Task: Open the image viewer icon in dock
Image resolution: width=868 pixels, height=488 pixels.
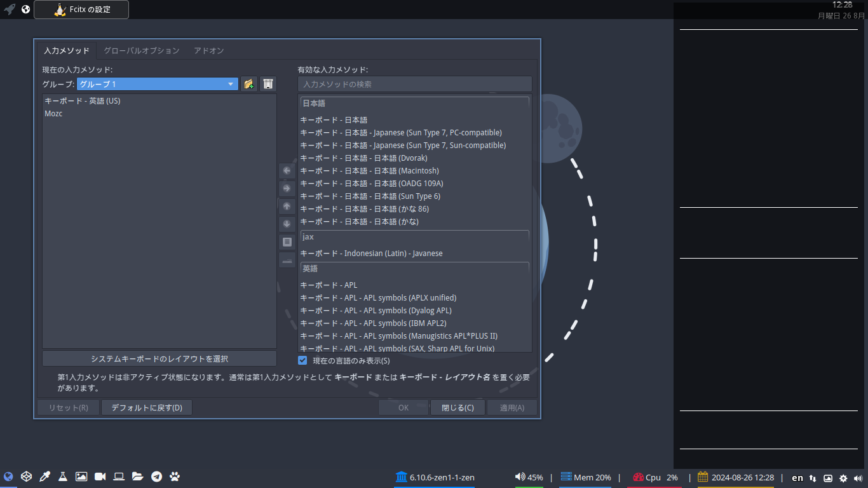Action: 81,477
